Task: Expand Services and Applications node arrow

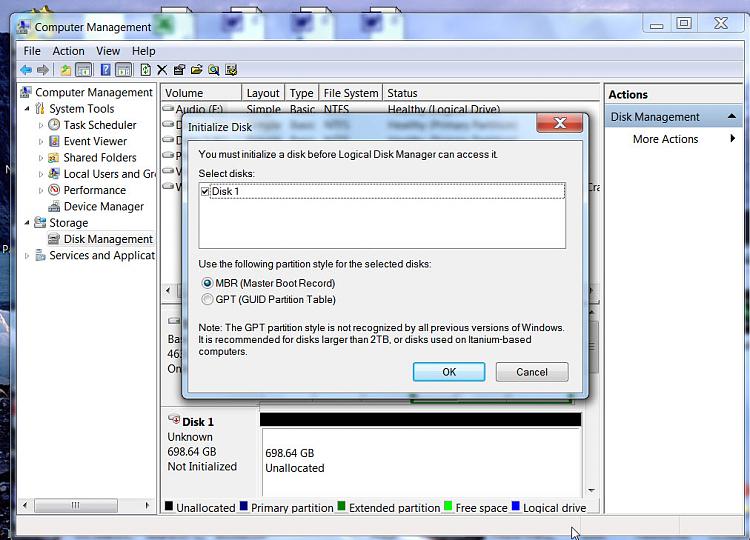Action: (27, 255)
